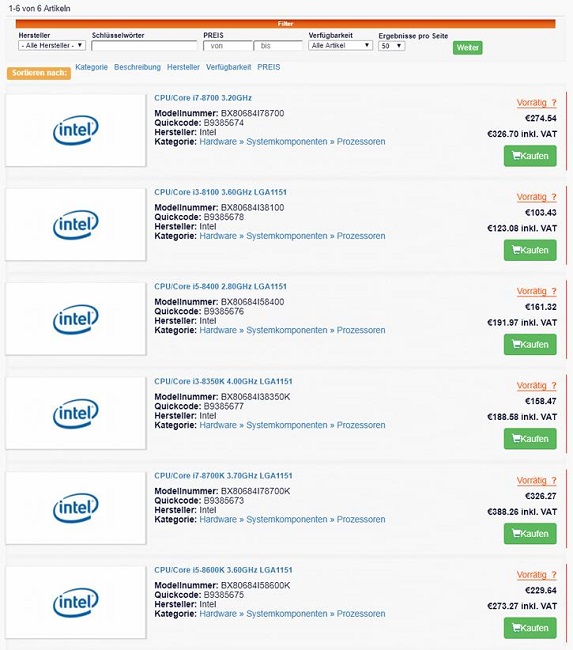Buy the Core i7-8700K using Kaufen
The width and height of the screenshot is (573, 650).
tap(530, 534)
